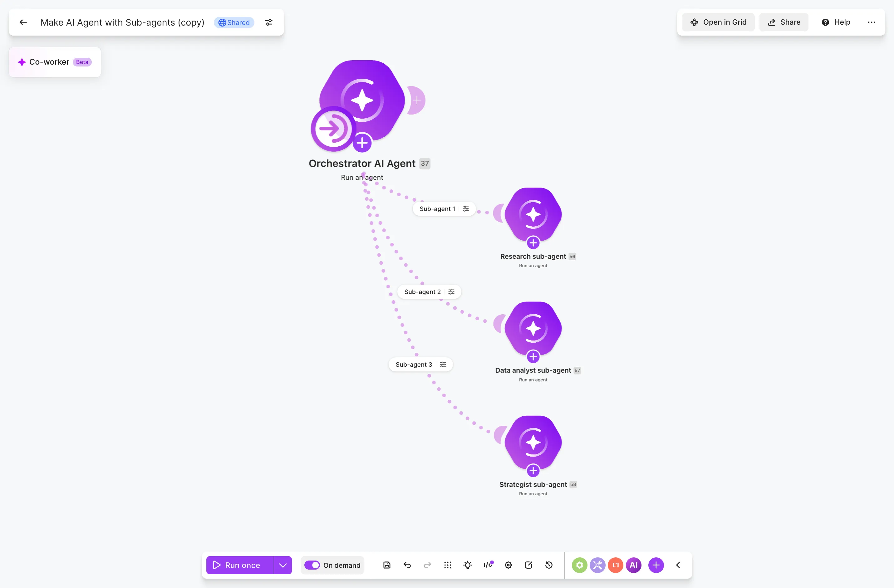The height and width of the screenshot is (588, 894).
Task: Expand the Run once dropdown arrow
Action: tap(283, 565)
